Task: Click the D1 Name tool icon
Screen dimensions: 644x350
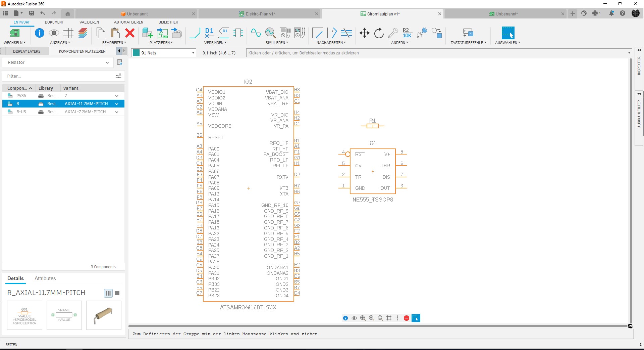Action: click(209, 33)
